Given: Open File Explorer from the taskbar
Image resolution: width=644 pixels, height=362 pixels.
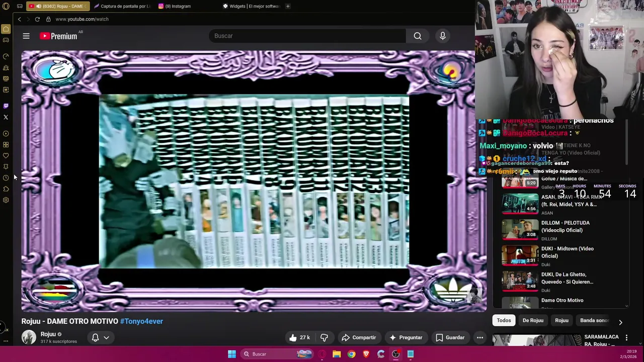Looking at the screenshot, I should [x=337, y=354].
